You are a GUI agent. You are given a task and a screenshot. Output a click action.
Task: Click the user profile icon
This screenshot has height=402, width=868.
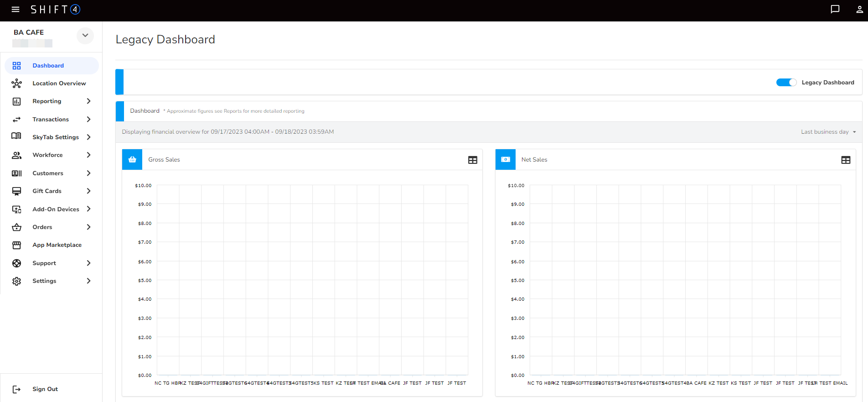click(859, 10)
